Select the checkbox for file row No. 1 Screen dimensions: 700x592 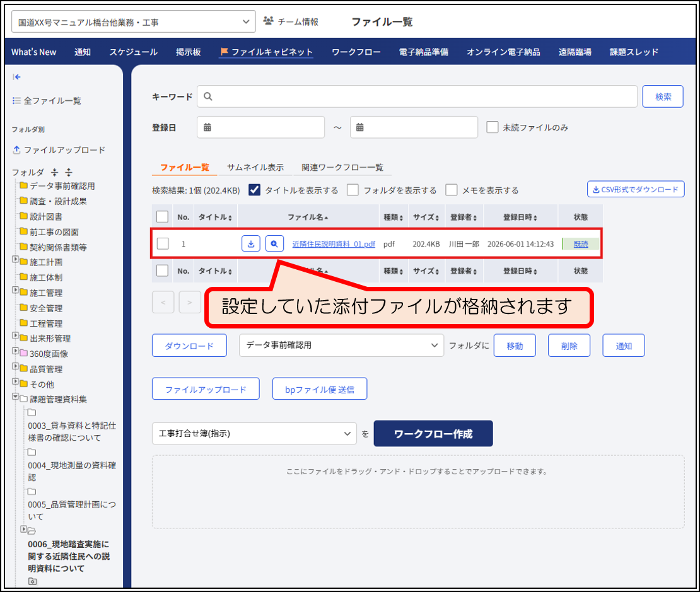tap(163, 244)
